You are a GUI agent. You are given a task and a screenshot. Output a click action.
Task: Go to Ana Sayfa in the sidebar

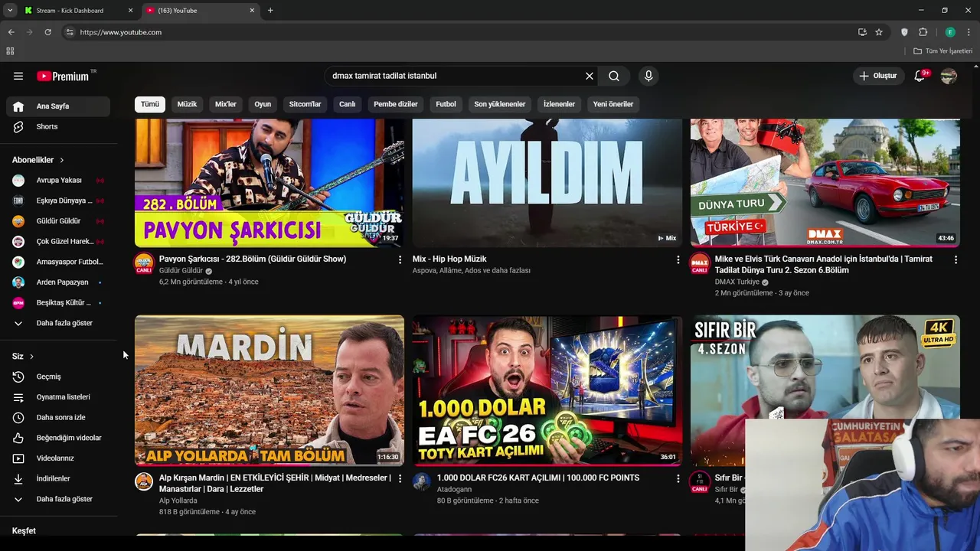58,106
